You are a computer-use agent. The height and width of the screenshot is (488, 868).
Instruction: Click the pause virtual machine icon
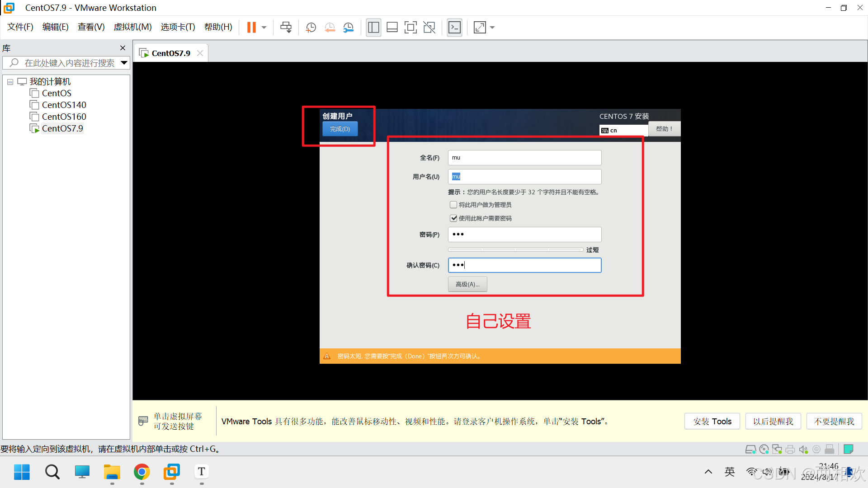pyautogui.click(x=251, y=28)
